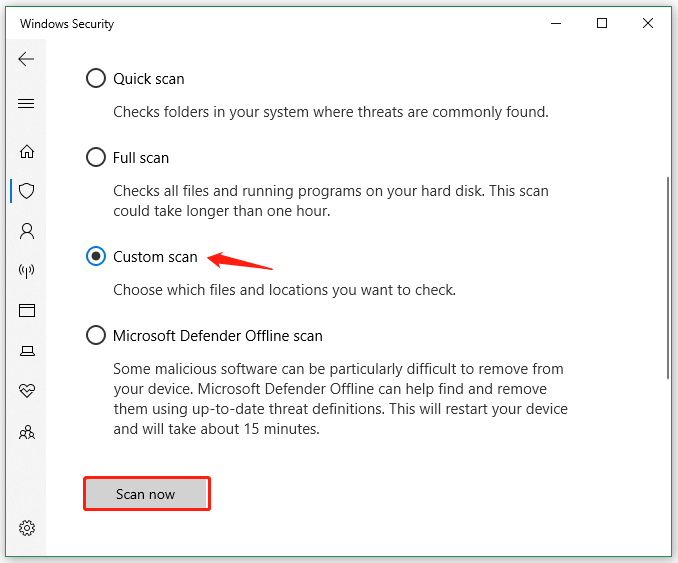Minimize the Windows Security window

[556, 23]
